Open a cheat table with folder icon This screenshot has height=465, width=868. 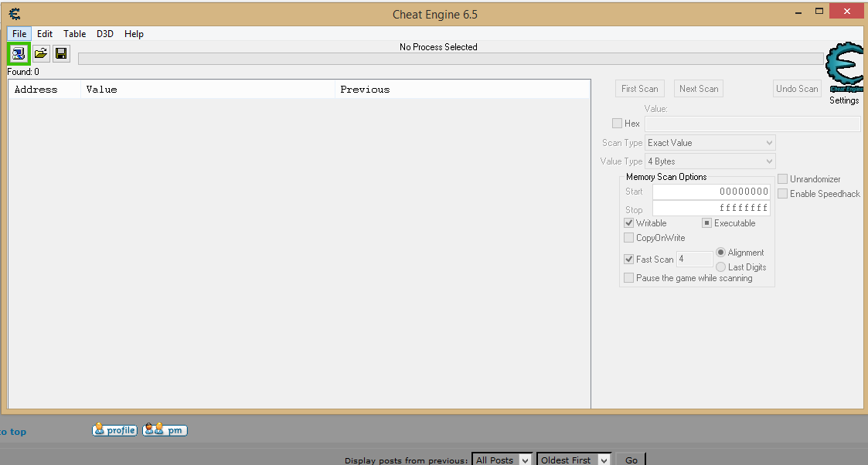pyautogui.click(x=41, y=53)
